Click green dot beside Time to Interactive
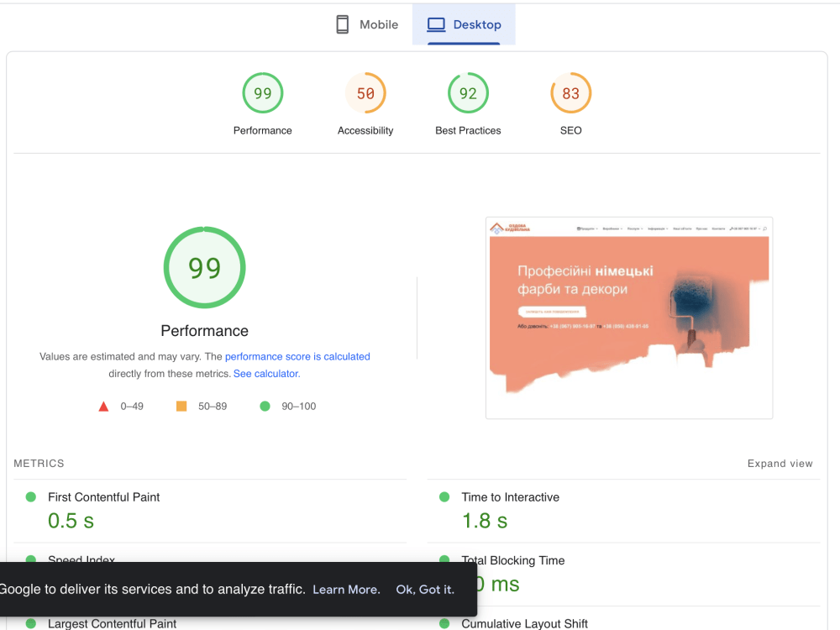Image resolution: width=840 pixels, height=630 pixels. coord(444,497)
